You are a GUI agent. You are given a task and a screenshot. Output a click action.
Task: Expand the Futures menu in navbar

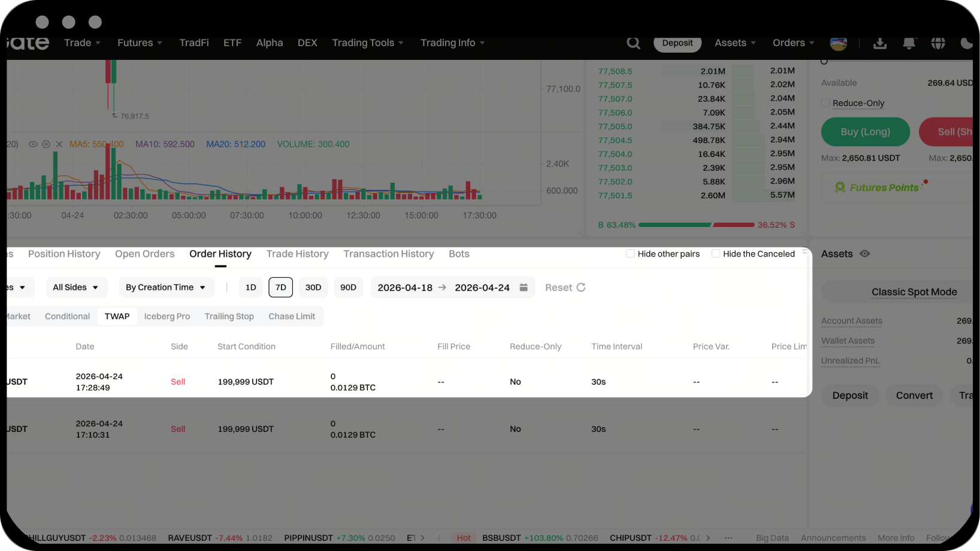pyautogui.click(x=140, y=43)
